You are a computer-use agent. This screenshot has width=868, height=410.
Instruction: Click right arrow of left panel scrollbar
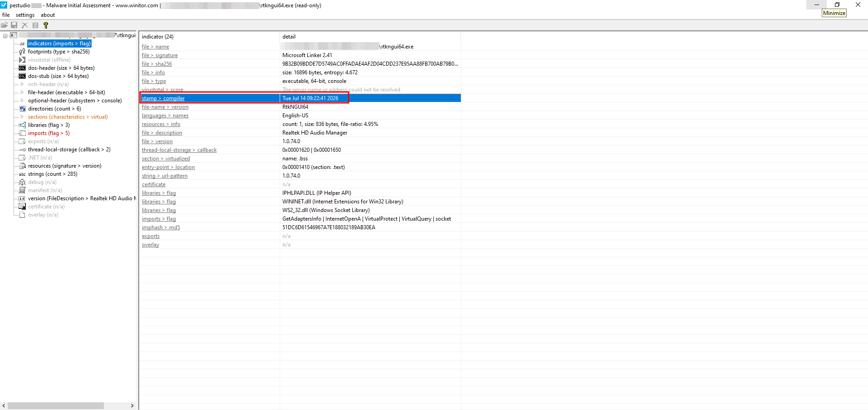(132, 405)
